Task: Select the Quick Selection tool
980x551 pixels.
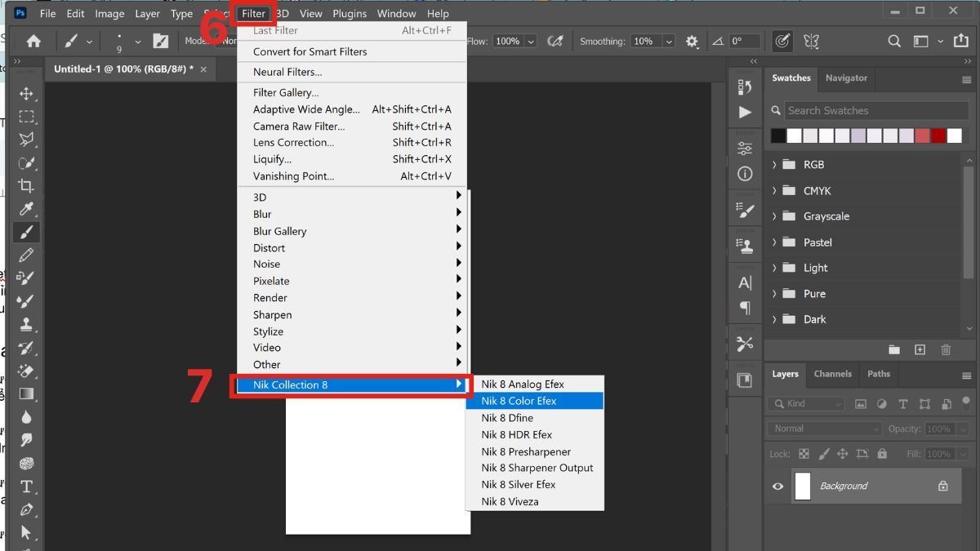Action: point(26,163)
